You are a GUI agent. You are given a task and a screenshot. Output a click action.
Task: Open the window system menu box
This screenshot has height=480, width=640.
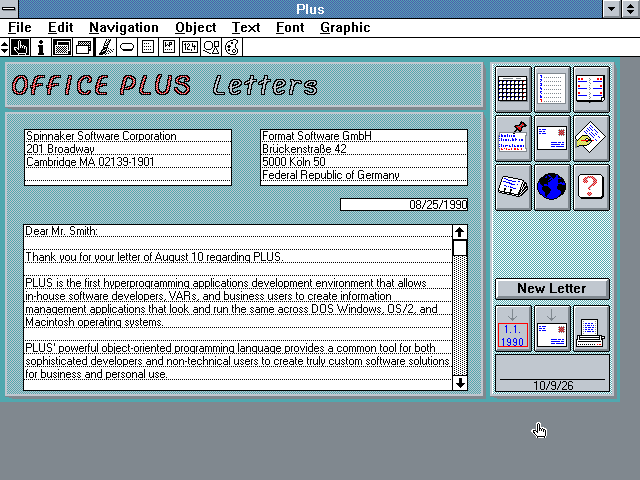click(9, 9)
